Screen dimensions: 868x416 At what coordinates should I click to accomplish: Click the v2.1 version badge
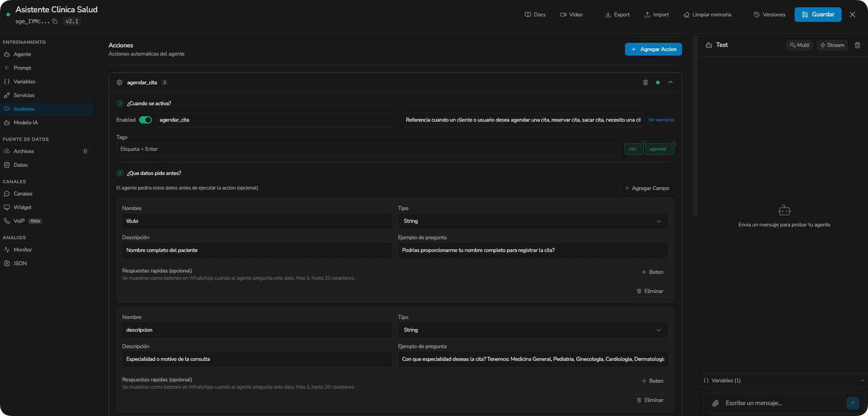72,21
